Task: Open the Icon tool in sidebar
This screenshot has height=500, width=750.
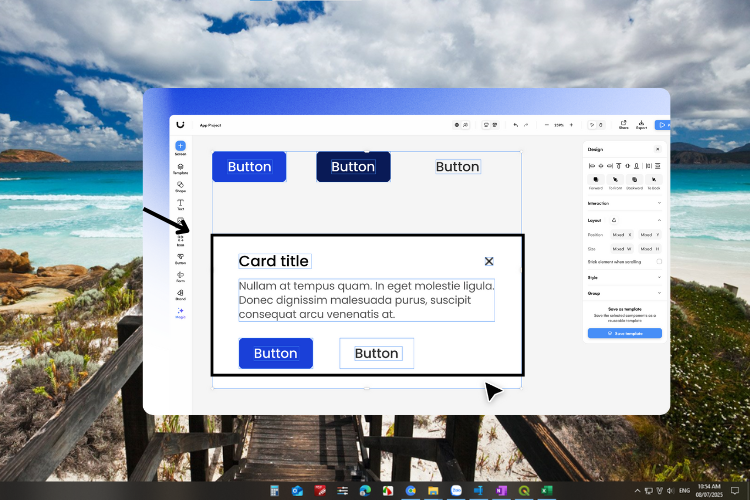Action: click(180, 240)
